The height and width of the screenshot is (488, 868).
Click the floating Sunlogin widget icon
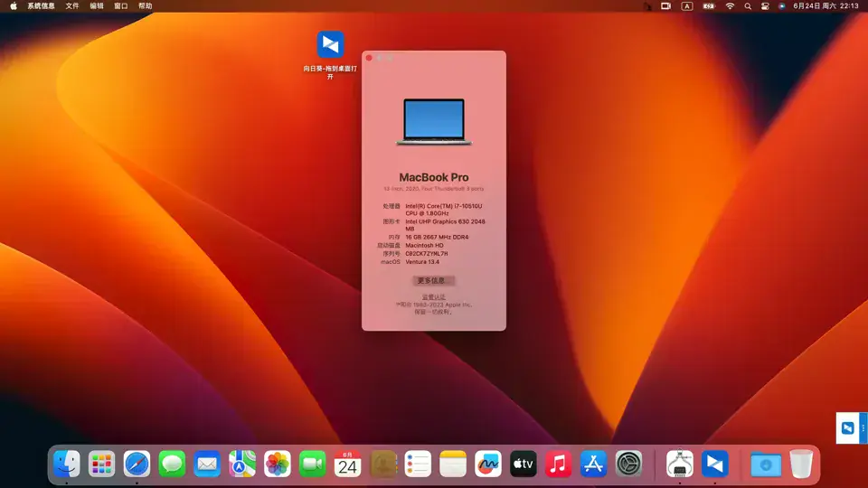(847, 427)
